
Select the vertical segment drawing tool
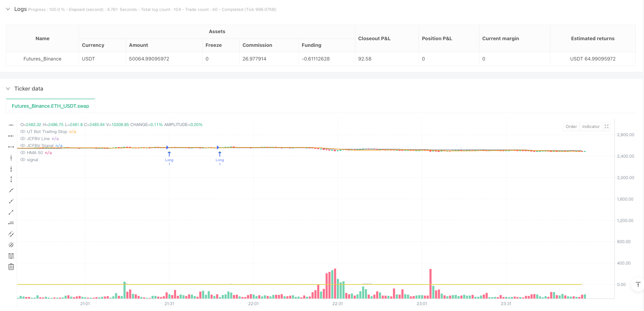[x=11, y=179]
